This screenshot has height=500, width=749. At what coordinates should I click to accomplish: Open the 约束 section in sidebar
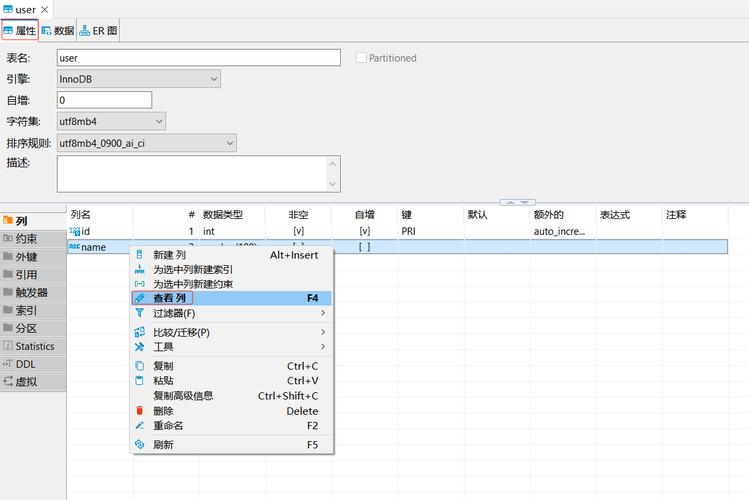pos(33,239)
